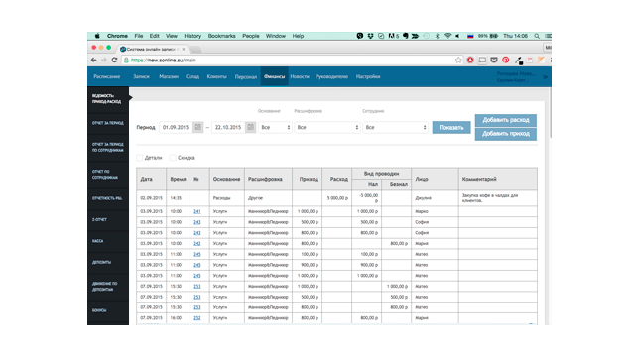Click the red round extension icon
Viewport: 635px width, 364px height.
(x=470, y=60)
